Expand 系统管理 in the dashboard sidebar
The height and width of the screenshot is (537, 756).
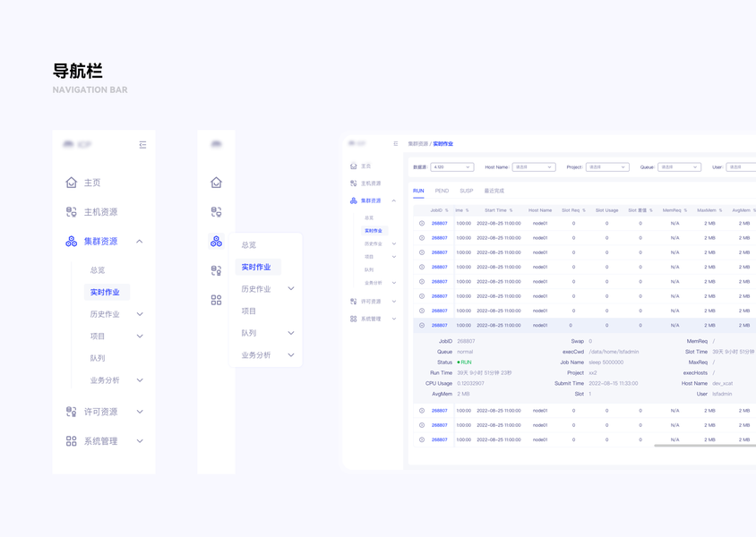tap(394, 319)
